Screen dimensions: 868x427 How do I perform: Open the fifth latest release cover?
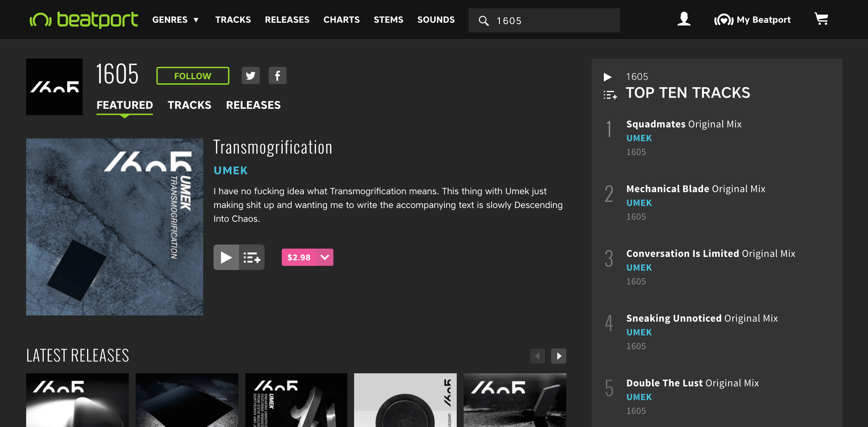coord(515,400)
